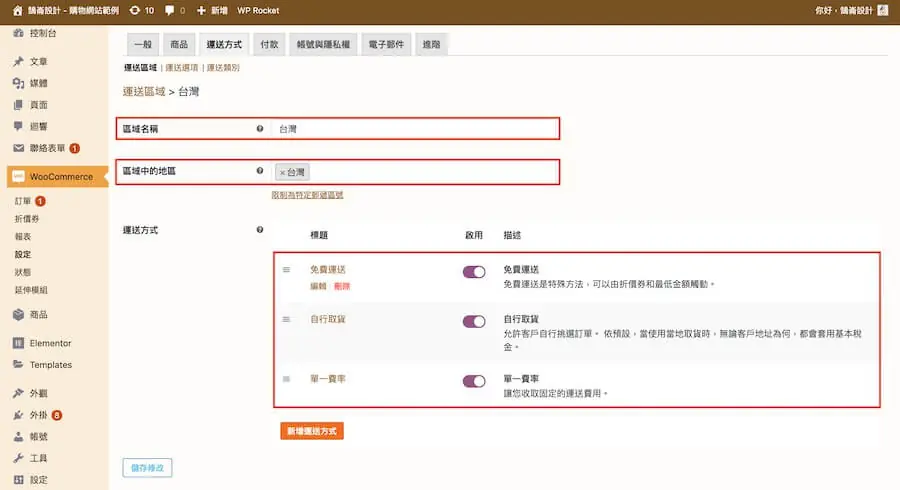Click help icon beside 運送方式 label
This screenshot has height=490, width=900.
[260, 230]
